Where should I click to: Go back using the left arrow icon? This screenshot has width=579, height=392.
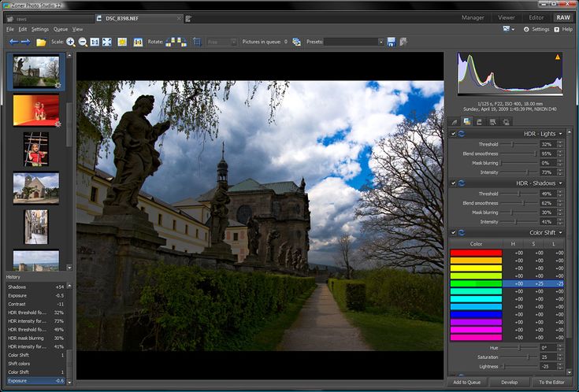[13, 42]
